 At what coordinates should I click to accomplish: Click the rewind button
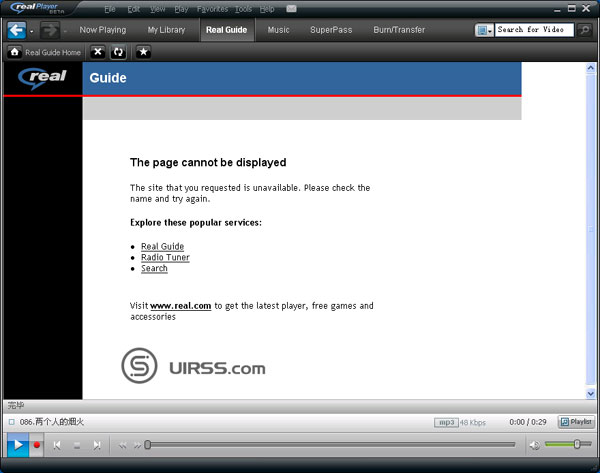click(122, 445)
